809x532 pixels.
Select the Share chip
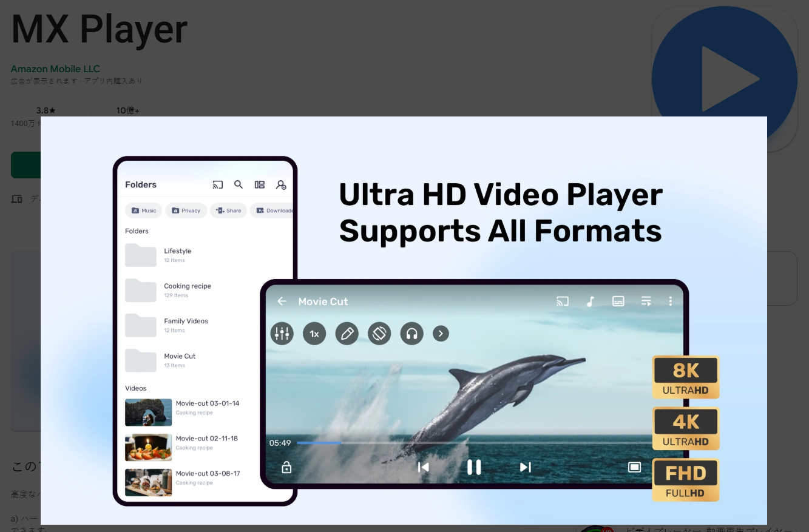pos(228,210)
